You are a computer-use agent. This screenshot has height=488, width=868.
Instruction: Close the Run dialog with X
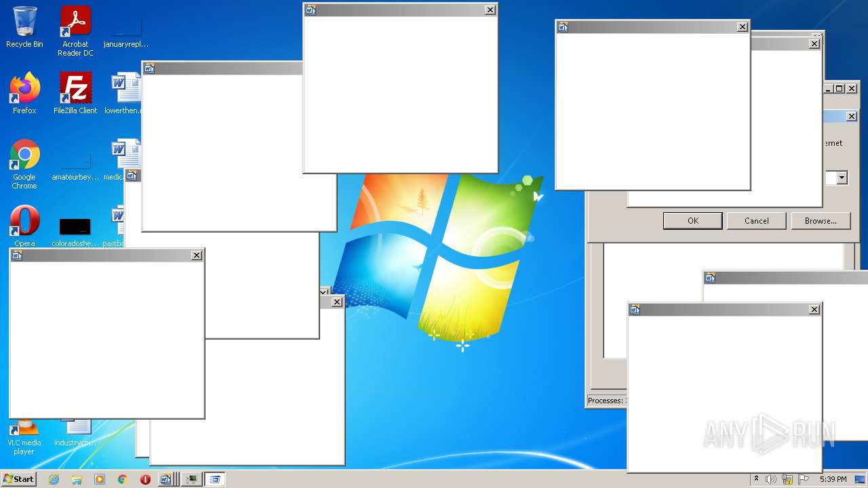click(x=852, y=117)
